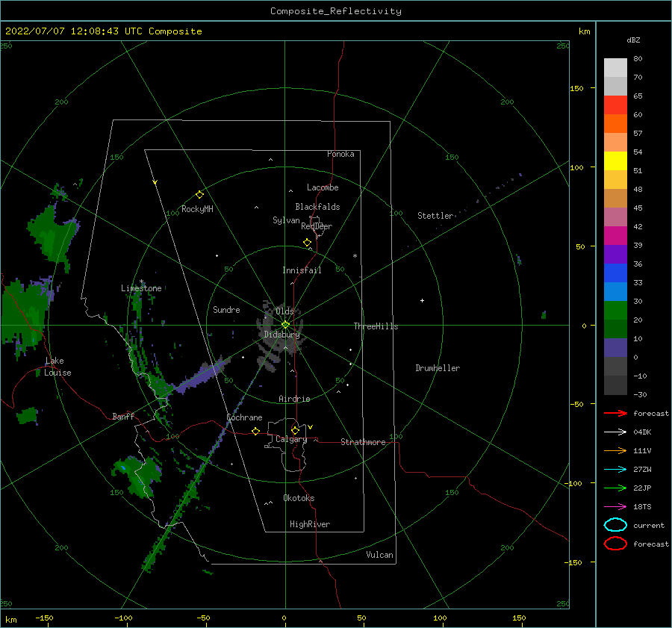Click the Composite_Reflectivity title
The image size is (672, 628).
[x=336, y=11]
